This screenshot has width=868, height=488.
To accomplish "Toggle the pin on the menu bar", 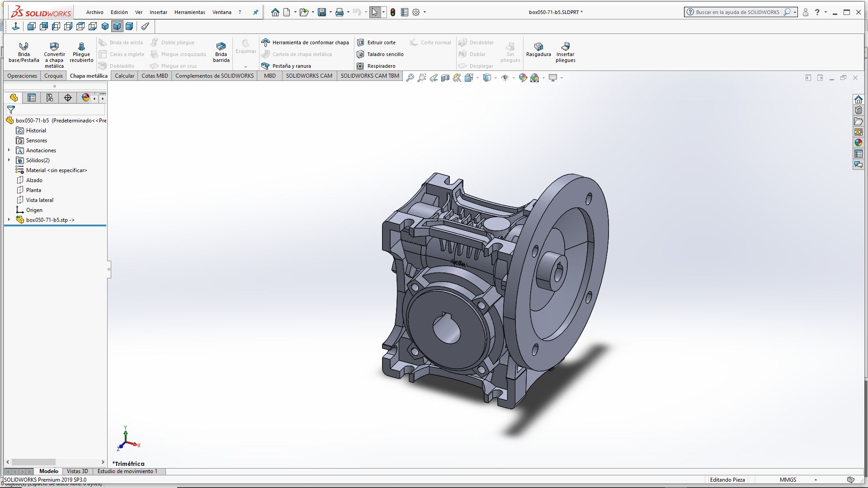I will point(255,12).
